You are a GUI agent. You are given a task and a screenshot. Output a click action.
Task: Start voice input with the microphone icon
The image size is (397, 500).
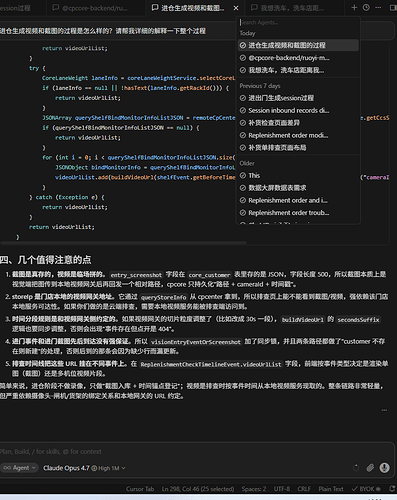click(x=384, y=468)
